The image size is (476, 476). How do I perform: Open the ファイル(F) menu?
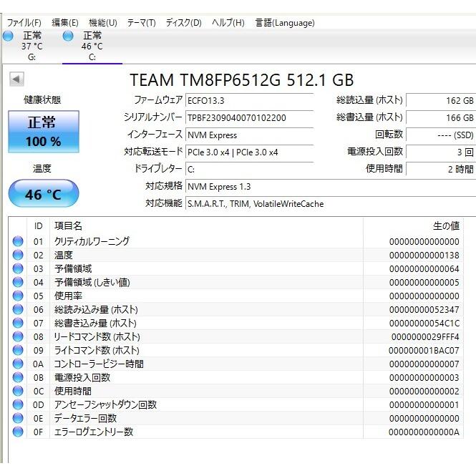24,23
